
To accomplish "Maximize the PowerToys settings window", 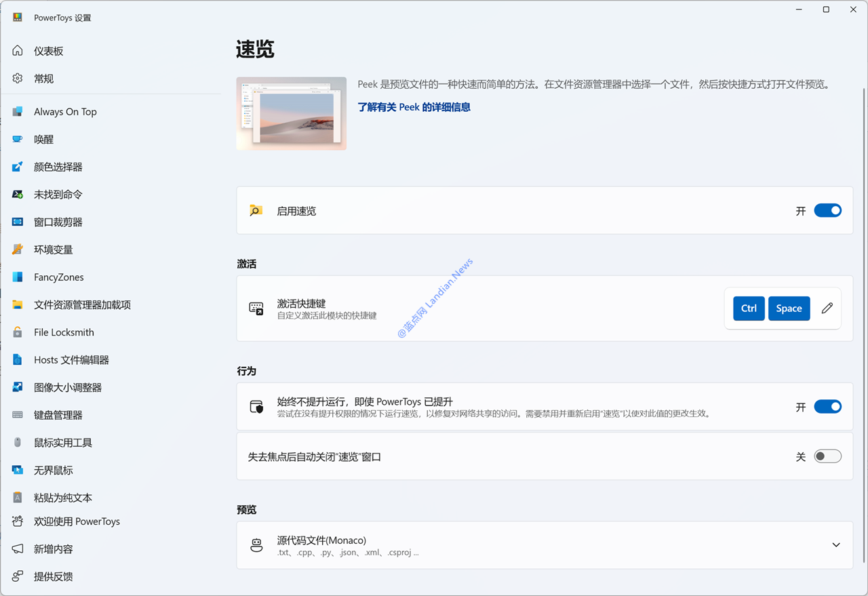I will (x=826, y=9).
